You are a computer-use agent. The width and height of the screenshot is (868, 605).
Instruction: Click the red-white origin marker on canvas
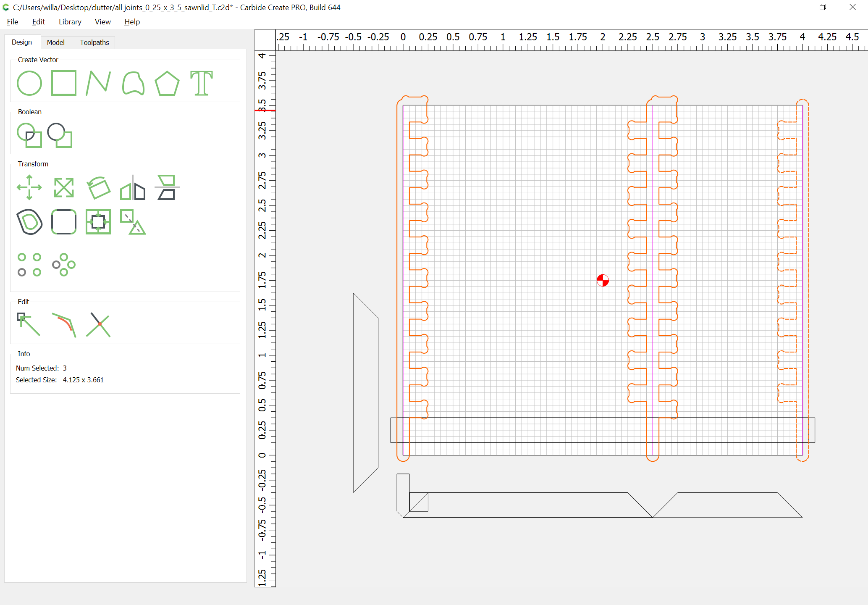603,280
